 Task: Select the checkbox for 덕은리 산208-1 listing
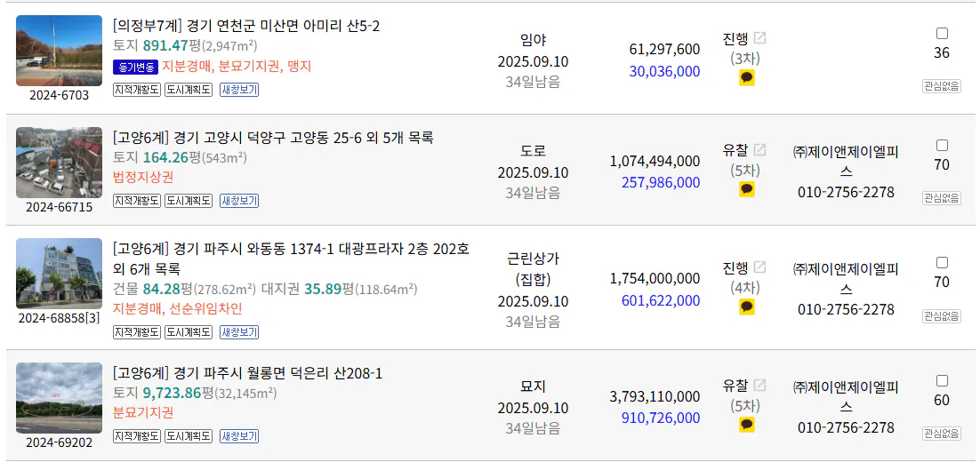point(942,381)
